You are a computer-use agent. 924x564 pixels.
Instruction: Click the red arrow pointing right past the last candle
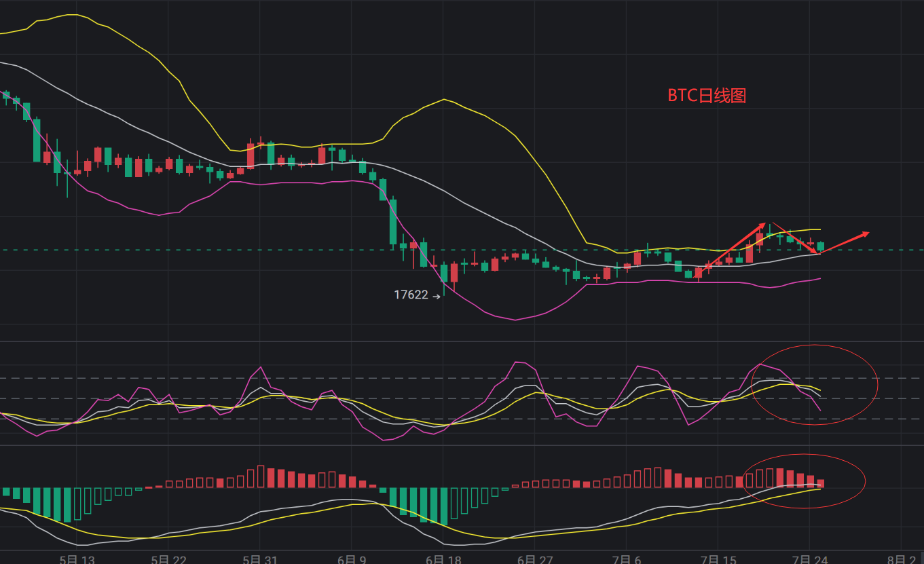click(846, 242)
